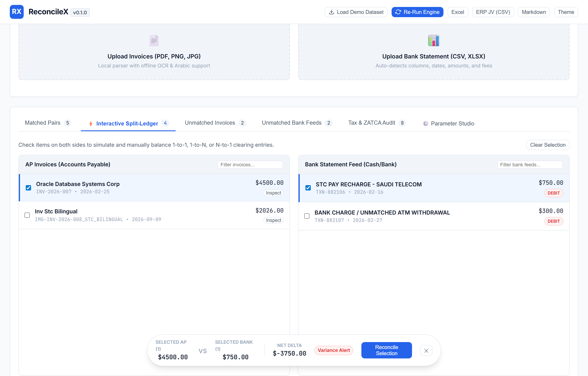Open the Unmatched Bank Feeds tab
Screen dimensions: 588x376
point(297,123)
